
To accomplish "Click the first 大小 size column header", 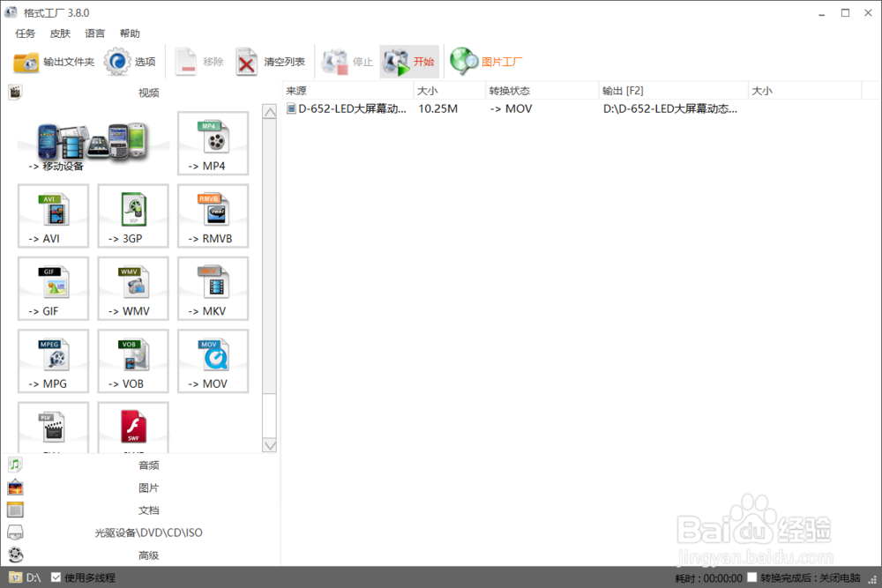I will [x=450, y=91].
